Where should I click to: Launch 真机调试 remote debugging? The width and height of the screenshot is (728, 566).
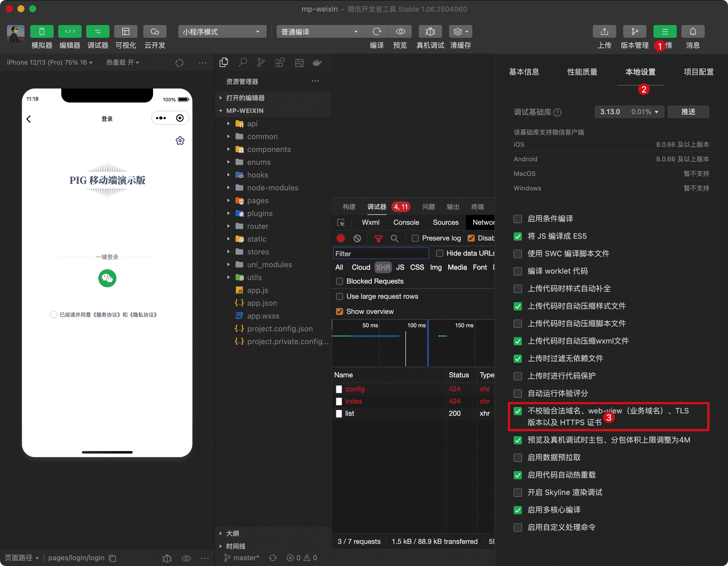click(430, 31)
